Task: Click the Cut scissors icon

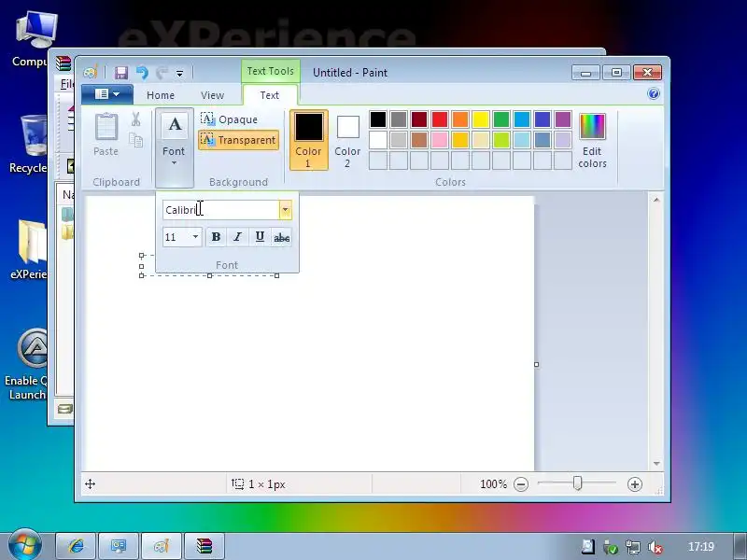Action: pos(135,119)
